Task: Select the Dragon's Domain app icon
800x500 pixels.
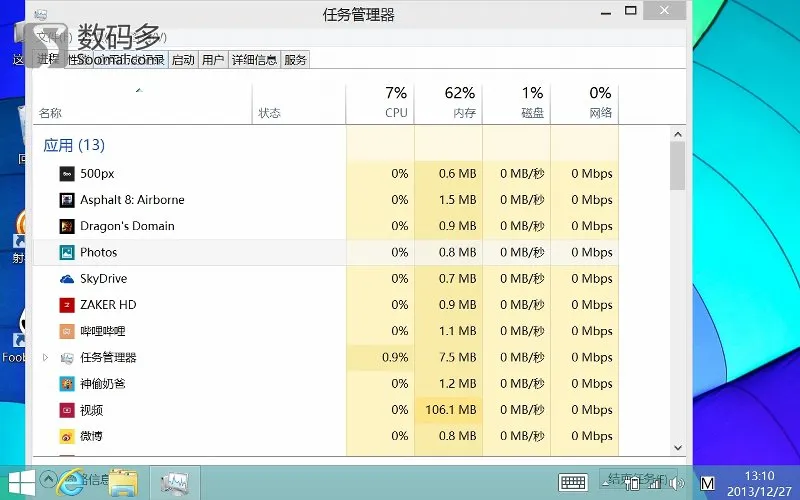Action: pyautogui.click(x=67, y=226)
